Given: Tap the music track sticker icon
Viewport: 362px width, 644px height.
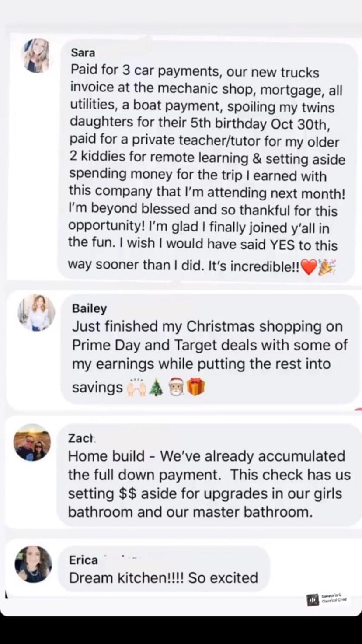Looking at the screenshot, I should click(x=313, y=600).
